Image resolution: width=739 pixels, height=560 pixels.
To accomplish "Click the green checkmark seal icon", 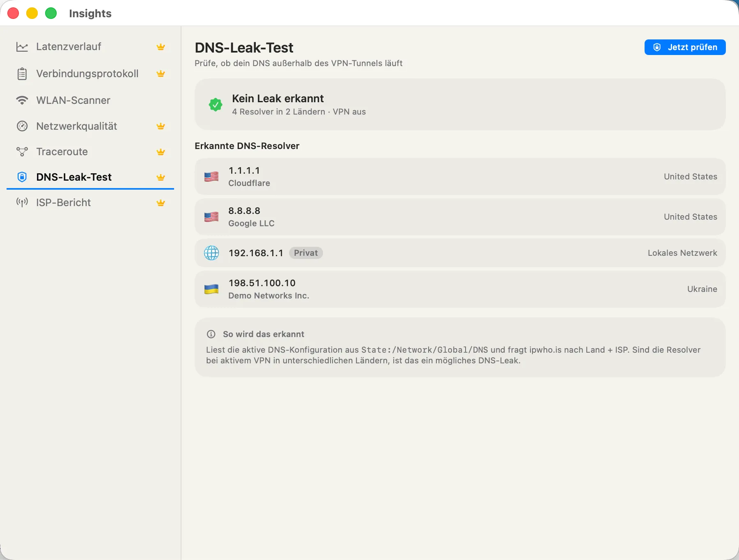I will coord(216,105).
